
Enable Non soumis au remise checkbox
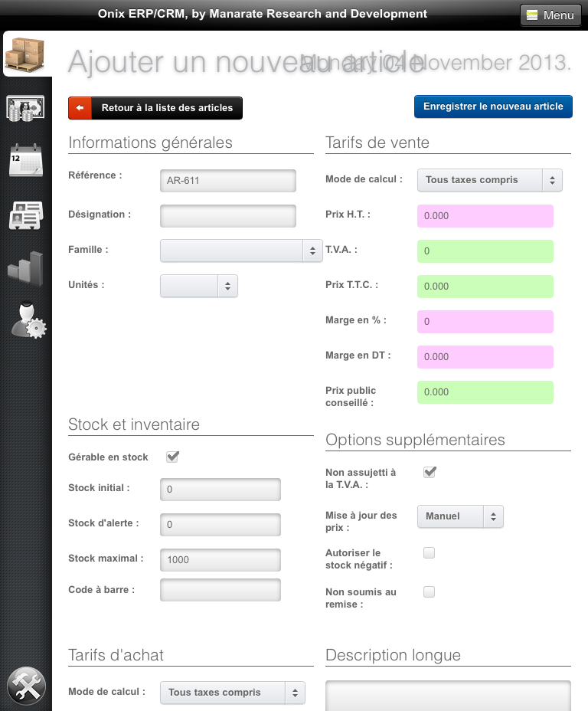tap(429, 591)
